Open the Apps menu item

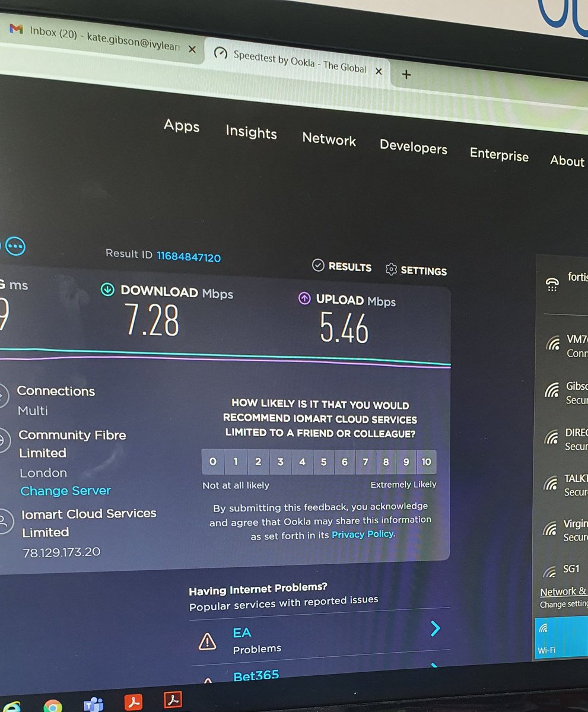click(x=182, y=126)
